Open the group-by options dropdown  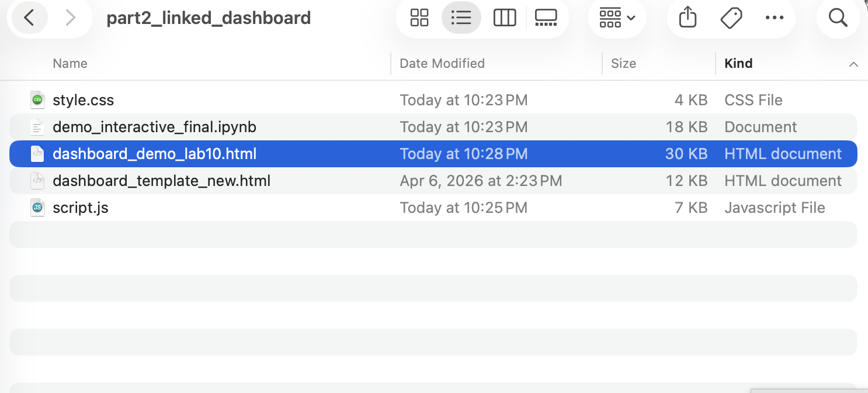pos(617,18)
